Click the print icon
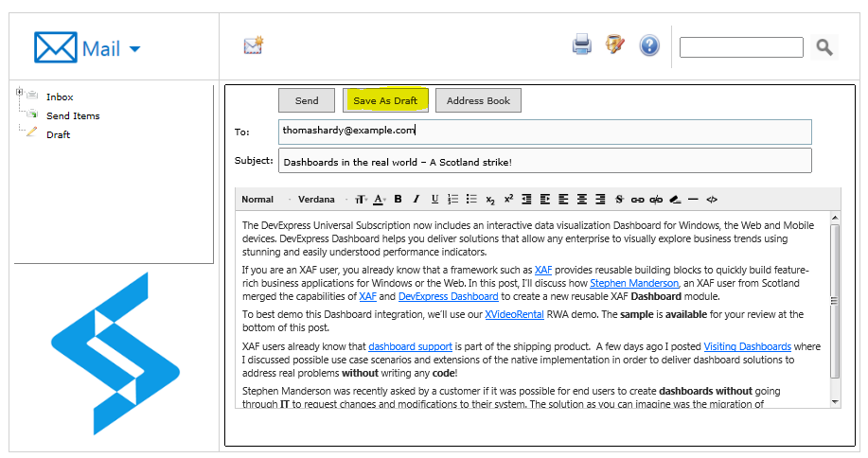 (x=582, y=44)
